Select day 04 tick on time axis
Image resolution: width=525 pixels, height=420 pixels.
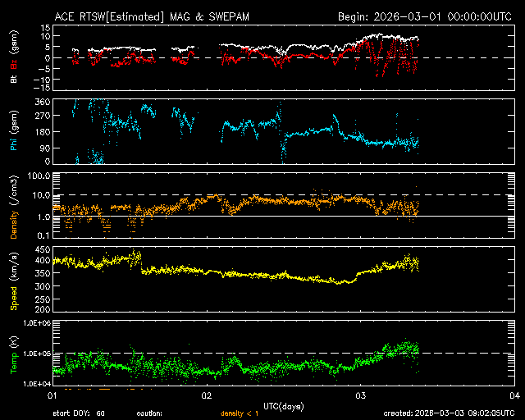point(514,396)
